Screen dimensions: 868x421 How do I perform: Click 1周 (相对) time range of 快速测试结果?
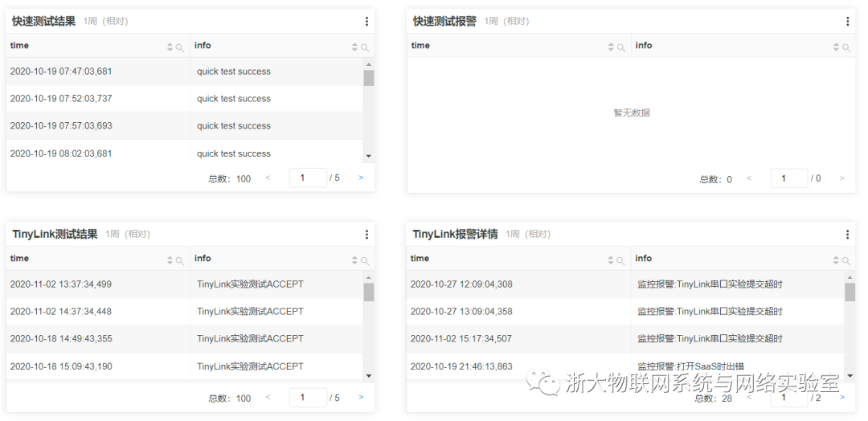pos(106,22)
